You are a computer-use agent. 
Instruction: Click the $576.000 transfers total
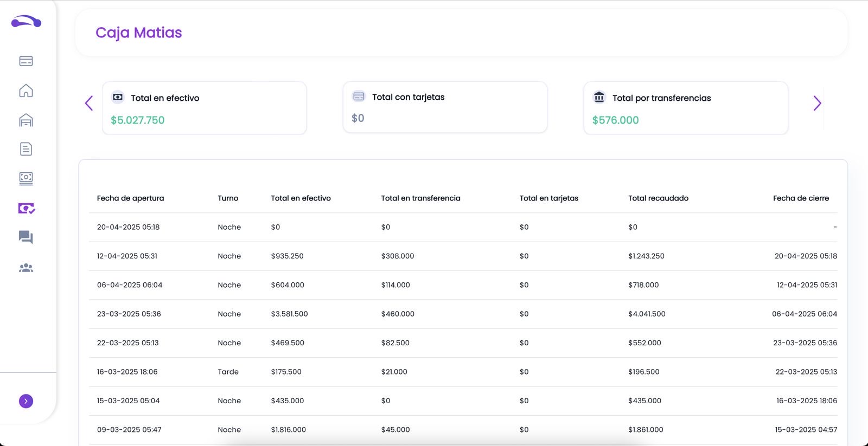616,120
